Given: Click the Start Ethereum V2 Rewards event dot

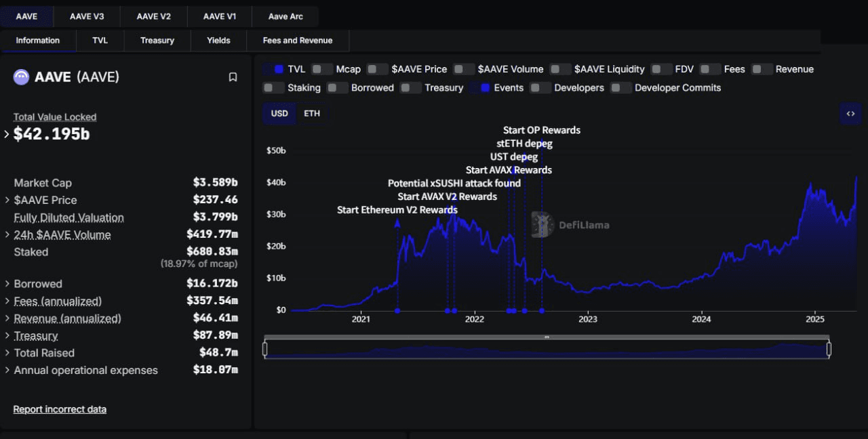Looking at the screenshot, I should pos(397,311).
